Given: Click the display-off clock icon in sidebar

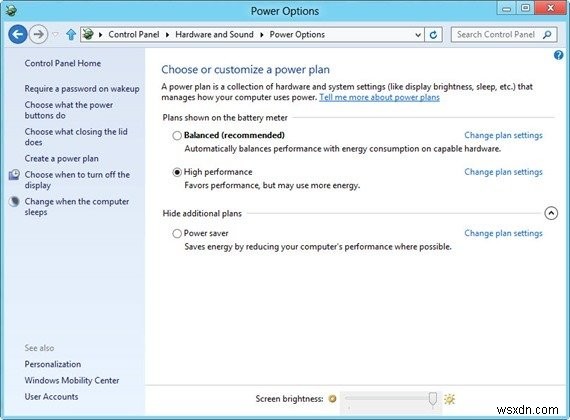Looking at the screenshot, I should click(x=14, y=175).
